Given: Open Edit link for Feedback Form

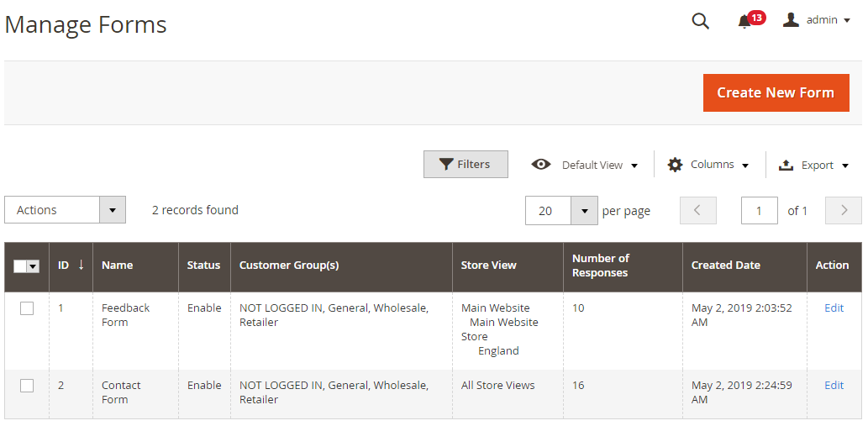Looking at the screenshot, I should (834, 308).
